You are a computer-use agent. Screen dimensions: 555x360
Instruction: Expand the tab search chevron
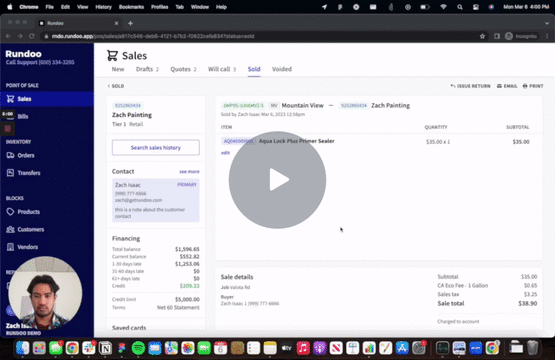(x=547, y=23)
